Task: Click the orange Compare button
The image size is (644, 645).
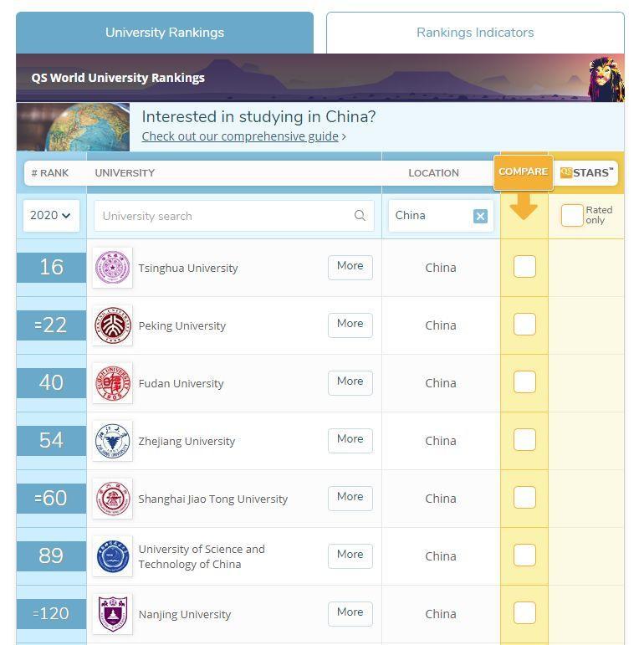Action: [523, 172]
